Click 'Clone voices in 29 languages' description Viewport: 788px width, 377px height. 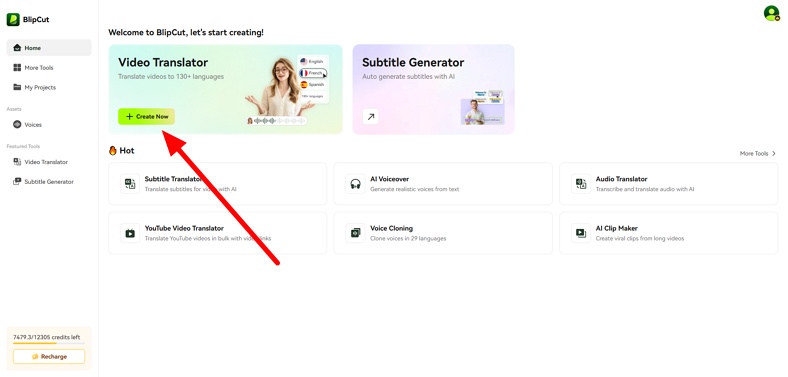coord(408,239)
